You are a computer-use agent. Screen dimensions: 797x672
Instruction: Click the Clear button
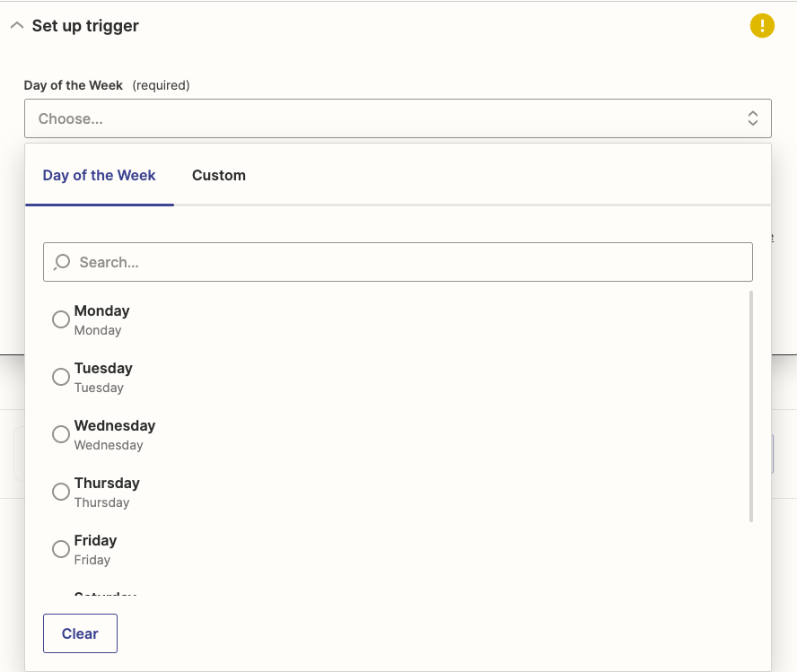pos(80,633)
